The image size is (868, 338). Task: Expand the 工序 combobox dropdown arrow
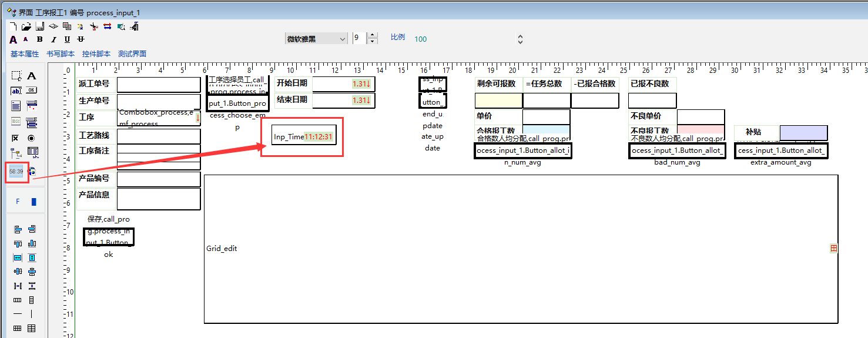[x=197, y=117]
